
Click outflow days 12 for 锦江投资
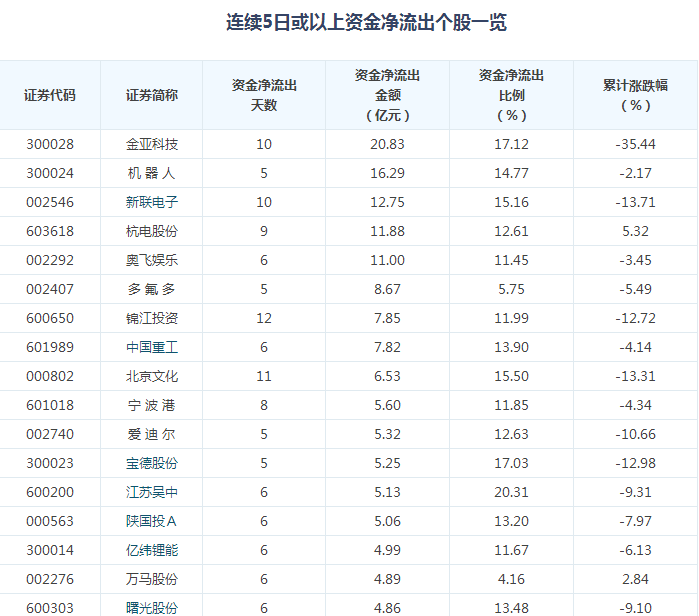point(264,318)
